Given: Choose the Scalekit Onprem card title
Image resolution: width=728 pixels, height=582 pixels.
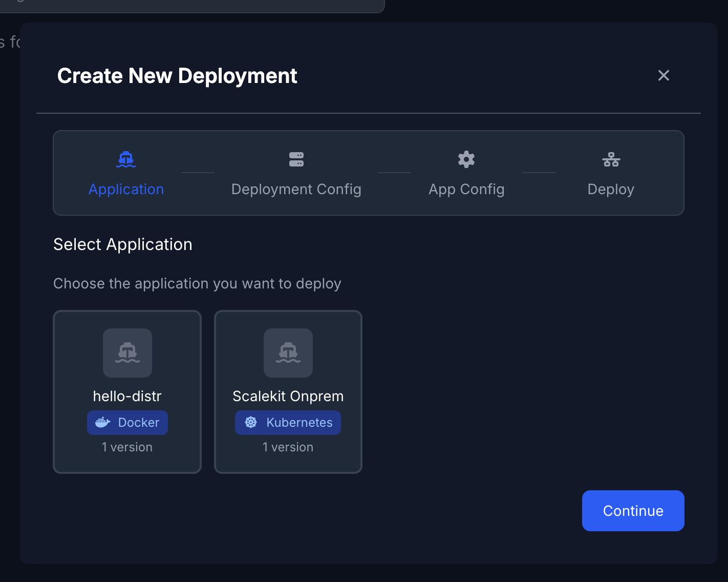Looking at the screenshot, I should tap(288, 396).
